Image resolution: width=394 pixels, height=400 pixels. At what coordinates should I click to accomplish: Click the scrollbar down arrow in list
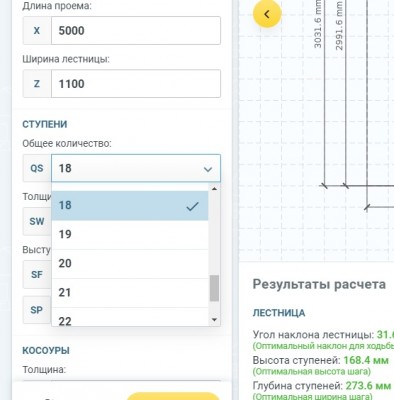[214, 320]
